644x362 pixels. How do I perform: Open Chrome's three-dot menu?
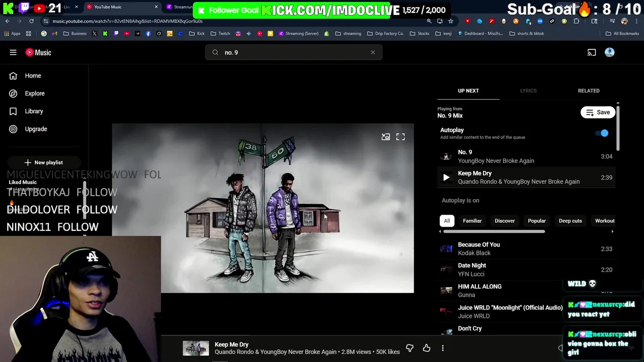(x=635, y=21)
